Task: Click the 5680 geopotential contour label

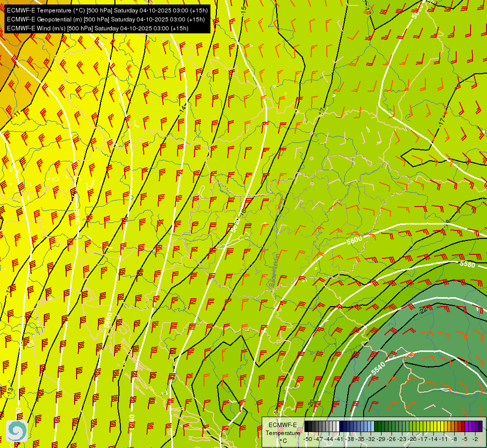Action: point(77,216)
